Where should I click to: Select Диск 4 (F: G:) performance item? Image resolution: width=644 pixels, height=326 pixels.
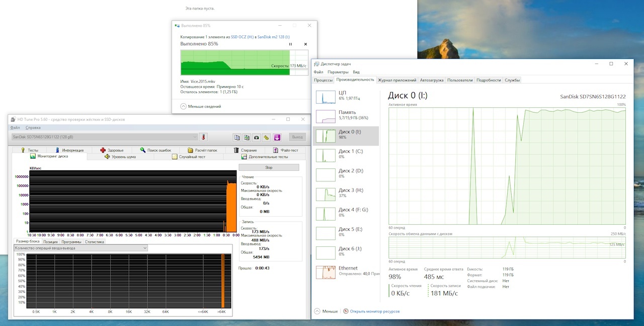point(346,213)
